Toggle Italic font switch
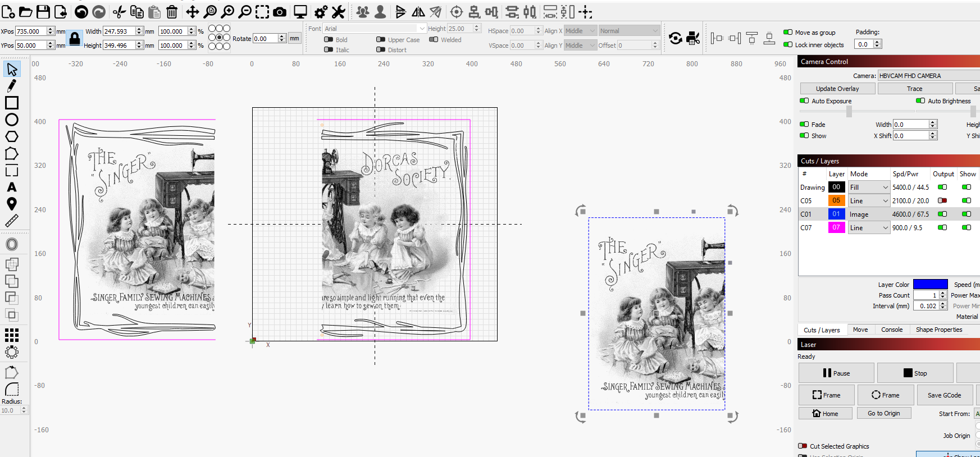 pos(329,50)
